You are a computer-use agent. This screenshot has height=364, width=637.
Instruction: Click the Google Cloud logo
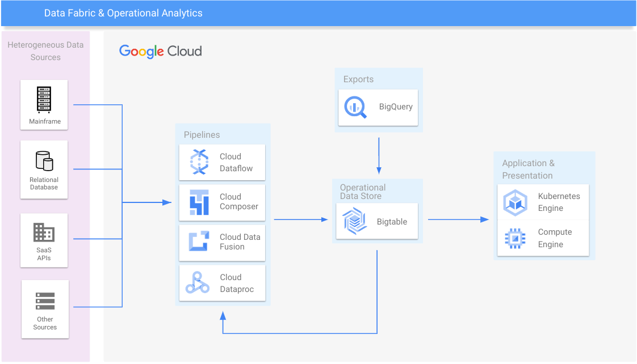tap(160, 51)
